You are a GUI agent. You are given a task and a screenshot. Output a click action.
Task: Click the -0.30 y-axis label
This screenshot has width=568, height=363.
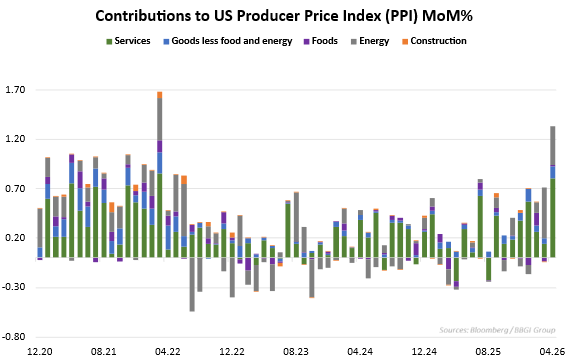pos(14,287)
